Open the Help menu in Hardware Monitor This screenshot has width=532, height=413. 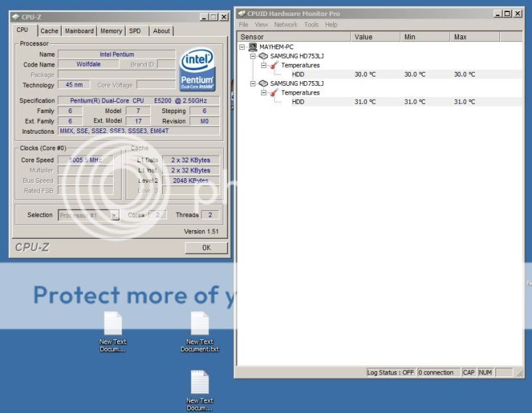coord(331,25)
